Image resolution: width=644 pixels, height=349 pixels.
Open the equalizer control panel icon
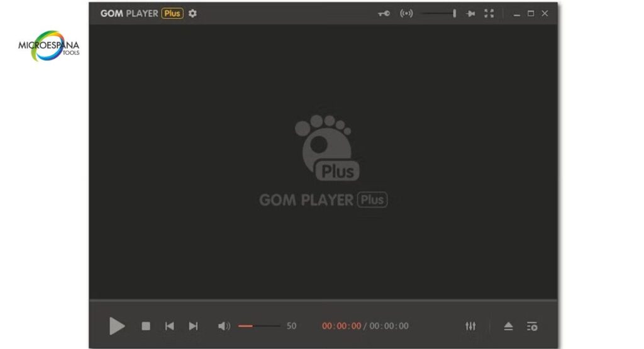coord(470,326)
